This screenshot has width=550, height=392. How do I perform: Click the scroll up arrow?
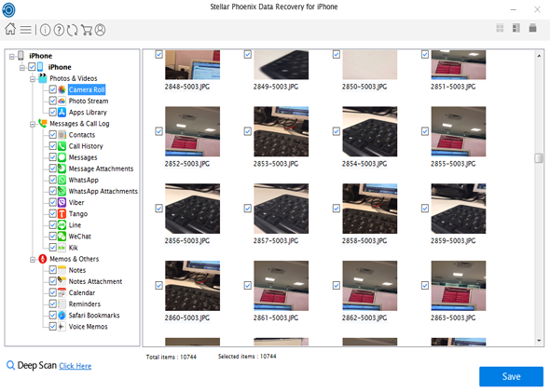pos(539,56)
